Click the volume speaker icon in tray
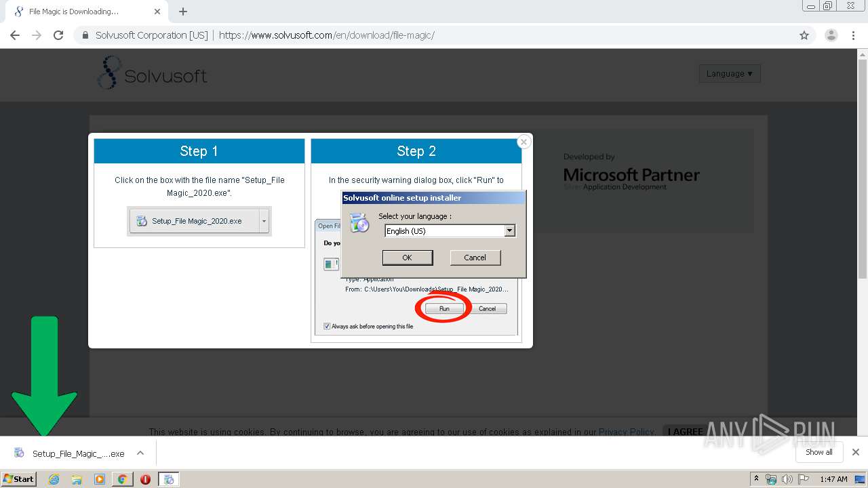Image resolution: width=868 pixels, height=488 pixels. point(787,479)
